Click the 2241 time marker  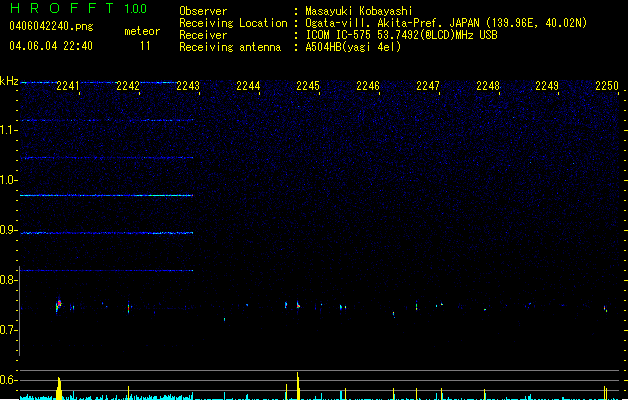tap(68, 87)
